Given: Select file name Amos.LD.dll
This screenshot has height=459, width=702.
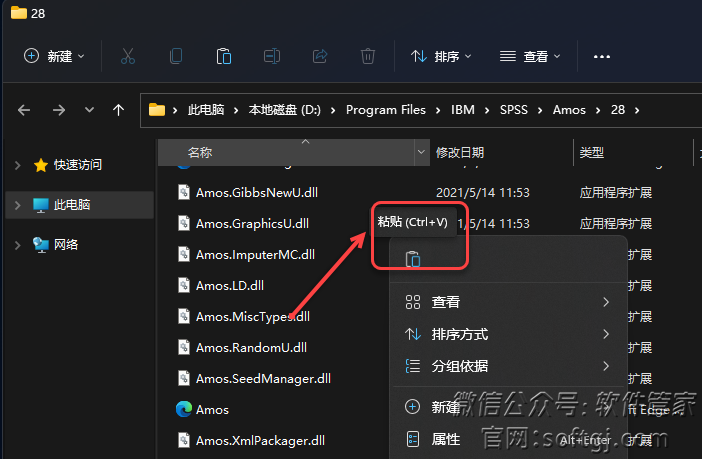Looking at the screenshot, I should [x=230, y=285].
